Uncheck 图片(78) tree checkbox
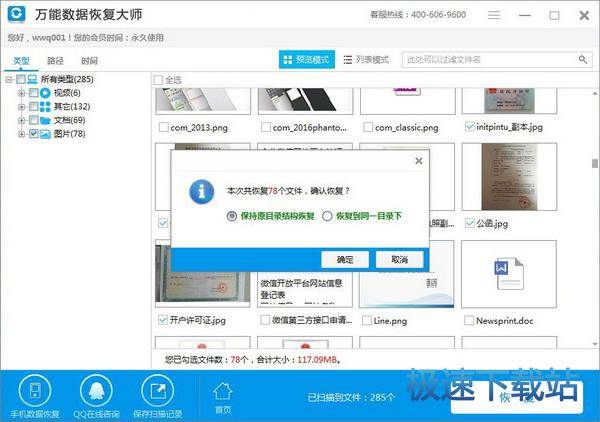Viewport: 600px width, 422px height. click(x=34, y=134)
